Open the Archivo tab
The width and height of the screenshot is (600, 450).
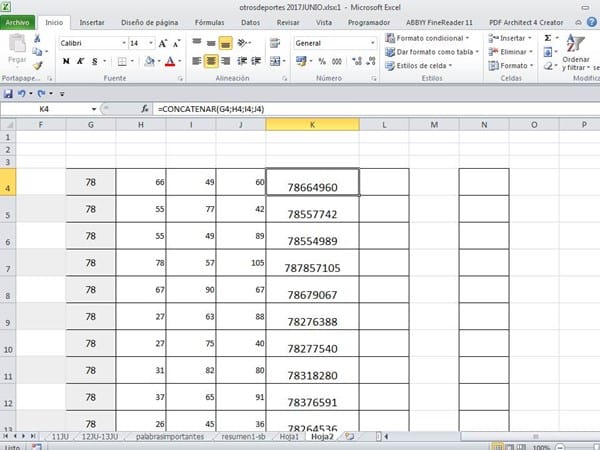pos(17,23)
